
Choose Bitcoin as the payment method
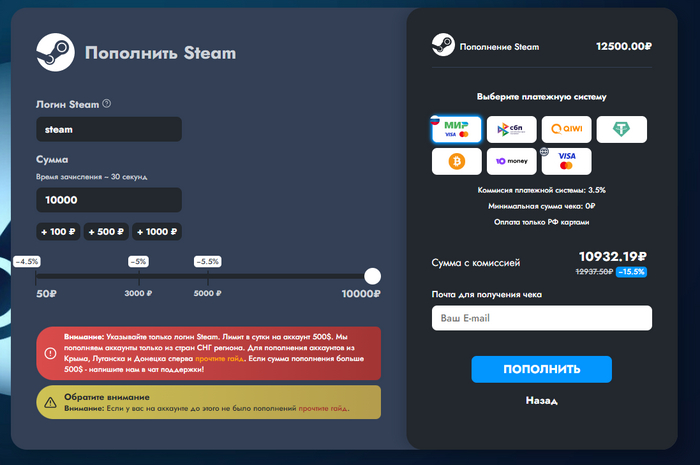click(456, 161)
